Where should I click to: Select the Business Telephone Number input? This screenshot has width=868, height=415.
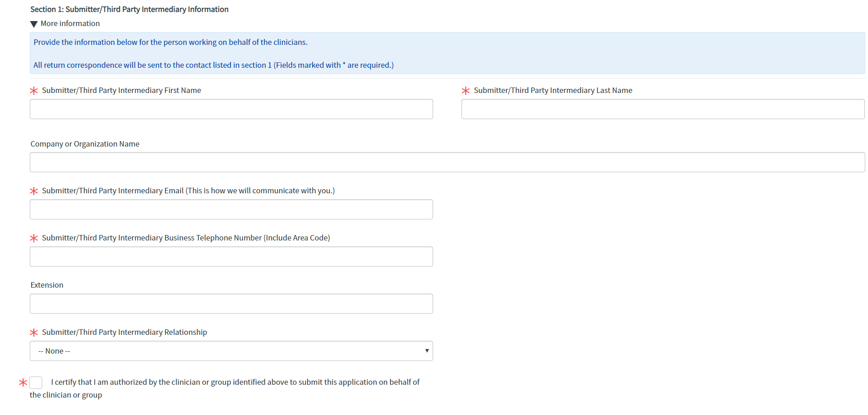coord(231,257)
